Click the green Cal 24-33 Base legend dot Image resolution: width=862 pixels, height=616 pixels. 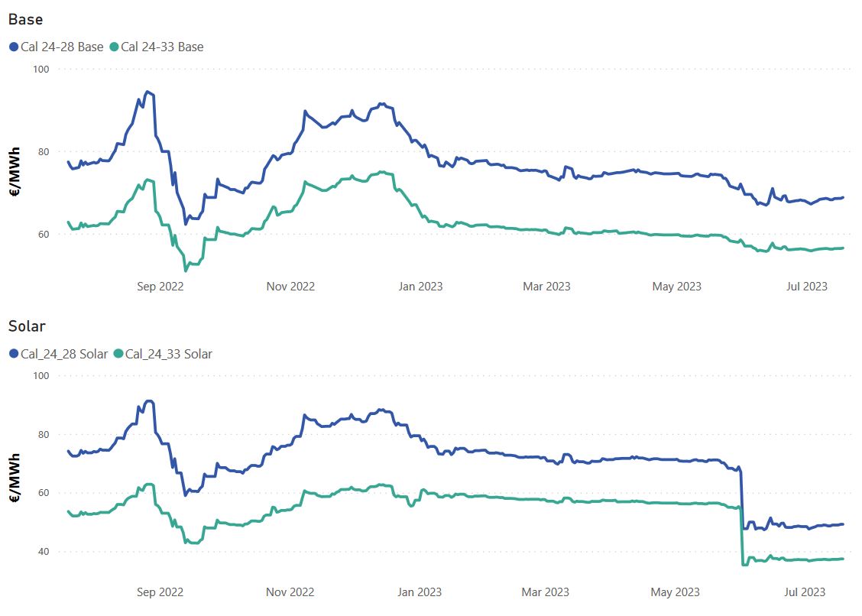pos(114,47)
